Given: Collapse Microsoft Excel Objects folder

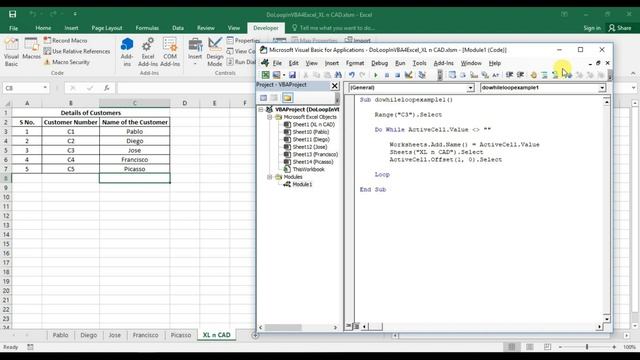Looking at the screenshot, I should [269, 117].
